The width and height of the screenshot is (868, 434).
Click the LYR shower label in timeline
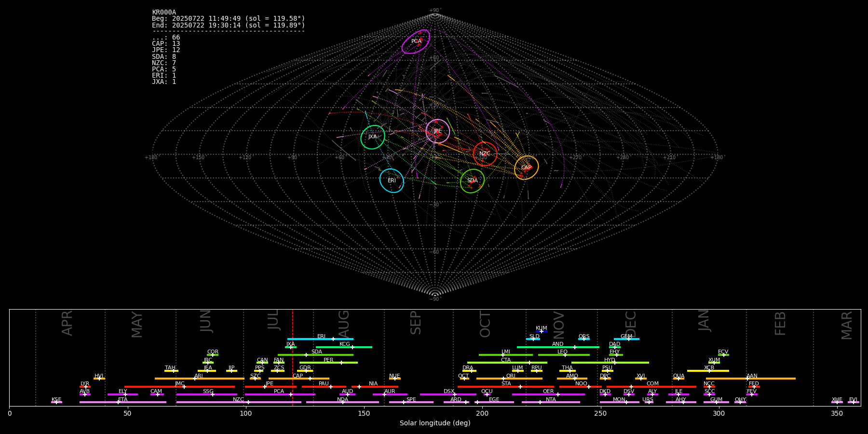click(x=85, y=384)
